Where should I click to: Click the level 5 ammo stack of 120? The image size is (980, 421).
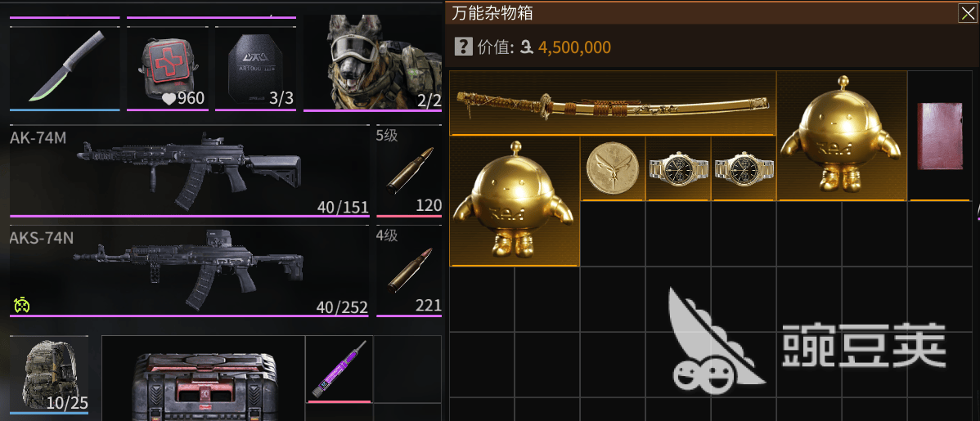click(x=409, y=171)
